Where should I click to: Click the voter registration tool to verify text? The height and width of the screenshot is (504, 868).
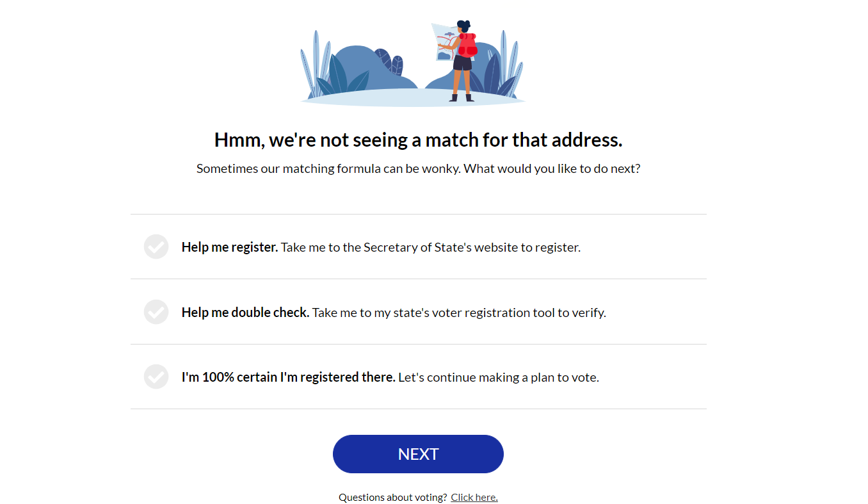point(459,313)
